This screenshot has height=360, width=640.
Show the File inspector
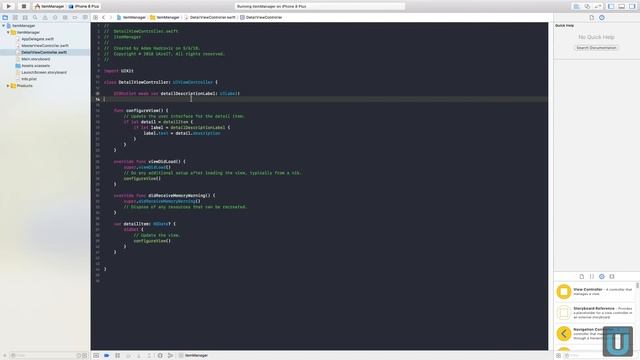(x=591, y=18)
